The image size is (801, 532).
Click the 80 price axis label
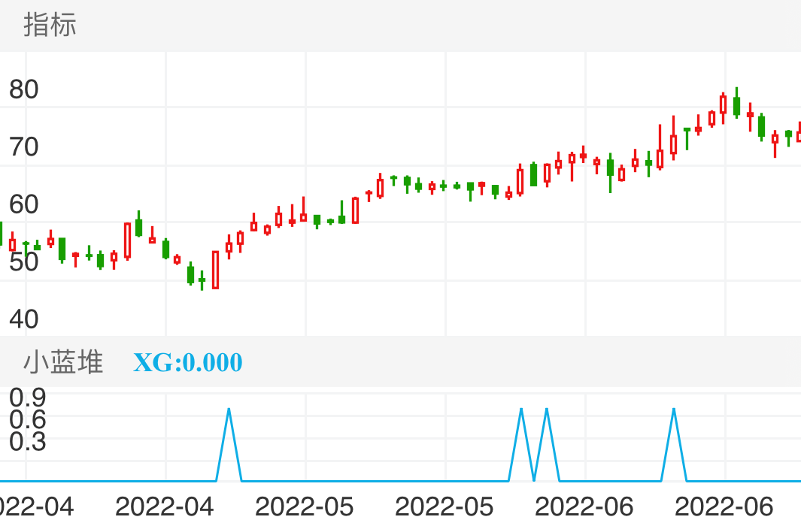point(24,90)
